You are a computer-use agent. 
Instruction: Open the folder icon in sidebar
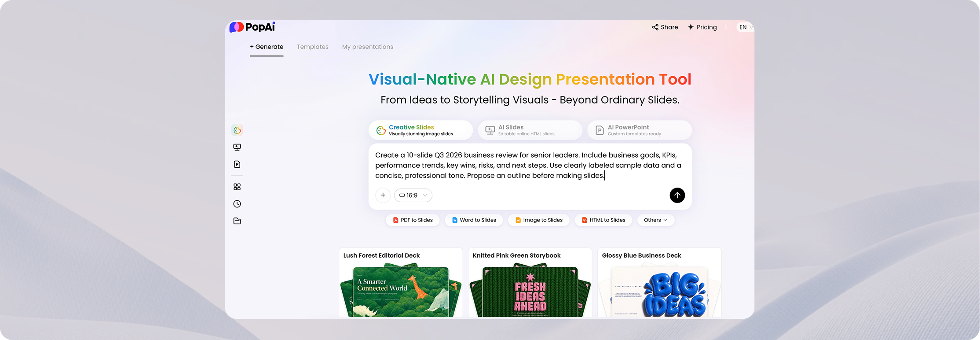237,221
